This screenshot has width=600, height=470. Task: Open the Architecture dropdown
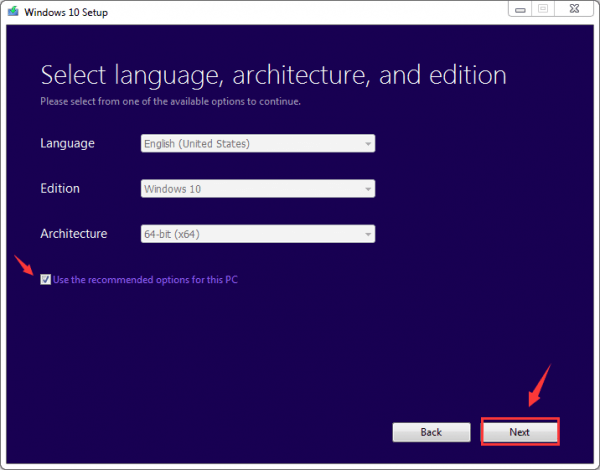coord(258,234)
